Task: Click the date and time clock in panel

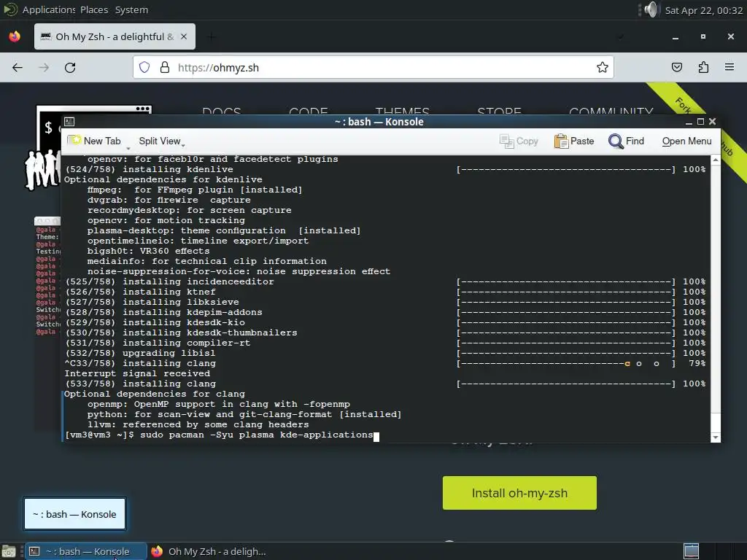Action: [x=703, y=10]
